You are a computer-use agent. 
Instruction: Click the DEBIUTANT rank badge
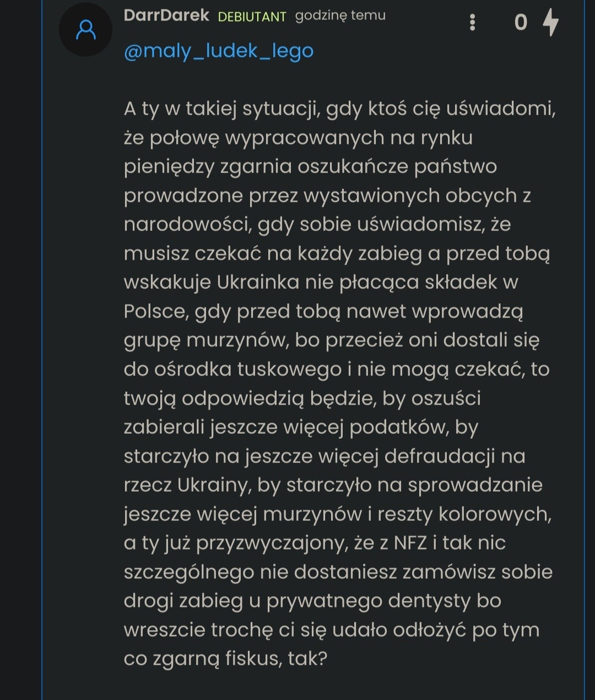pos(252,17)
